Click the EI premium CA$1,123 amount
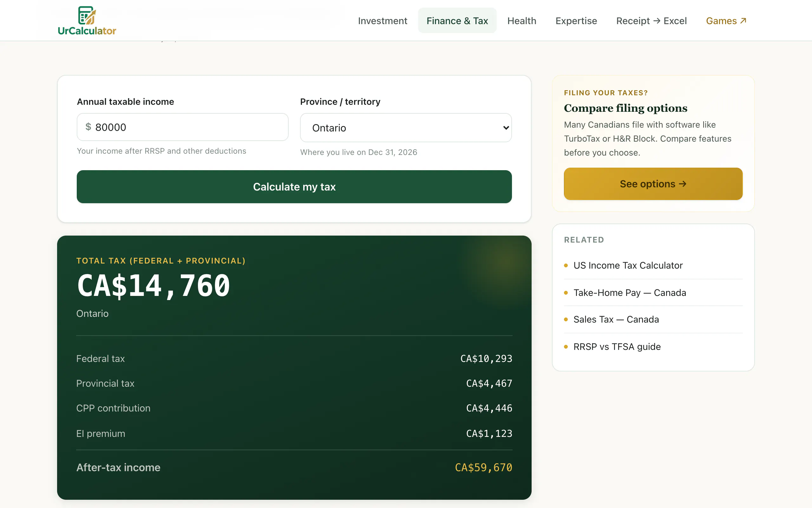The image size is (812, 508). 489,433
